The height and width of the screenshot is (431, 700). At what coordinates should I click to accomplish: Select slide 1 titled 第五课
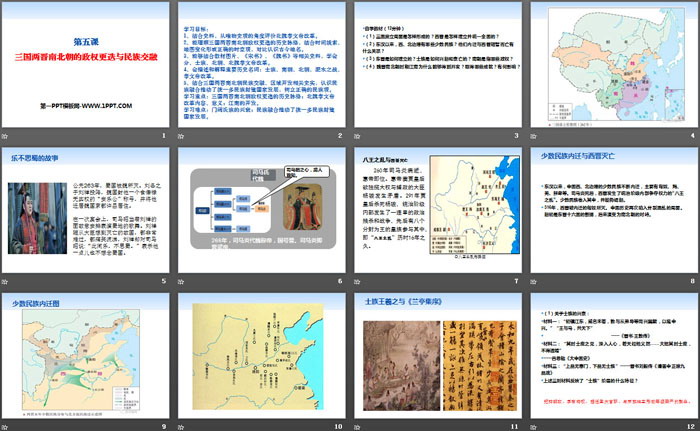click(85, 64)
